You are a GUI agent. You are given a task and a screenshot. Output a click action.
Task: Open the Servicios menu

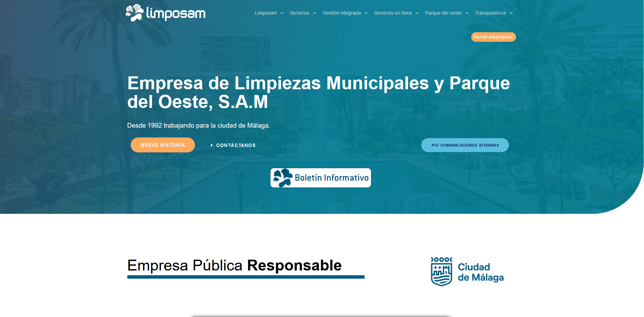click(x=299, y=13)
